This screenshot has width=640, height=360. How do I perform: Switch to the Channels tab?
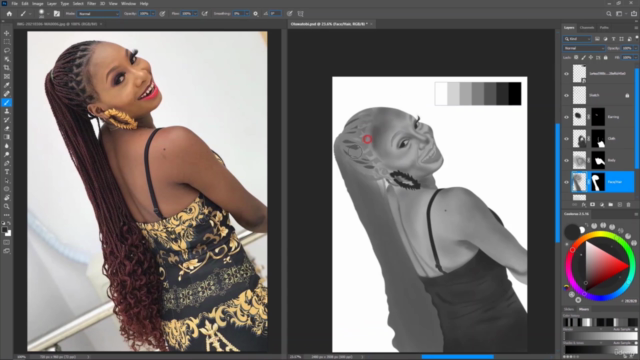click(587, 27)
